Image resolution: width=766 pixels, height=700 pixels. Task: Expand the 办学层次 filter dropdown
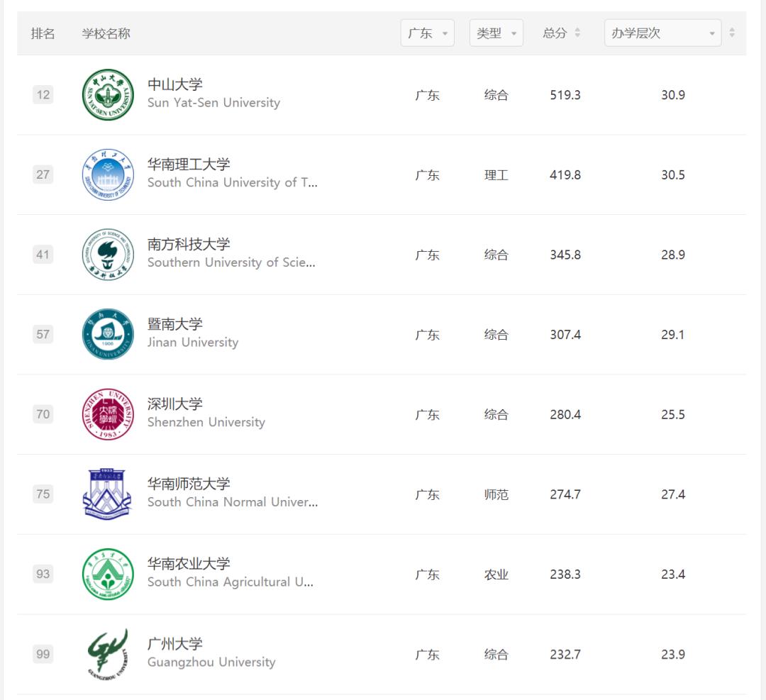click(x=662, y=33)
